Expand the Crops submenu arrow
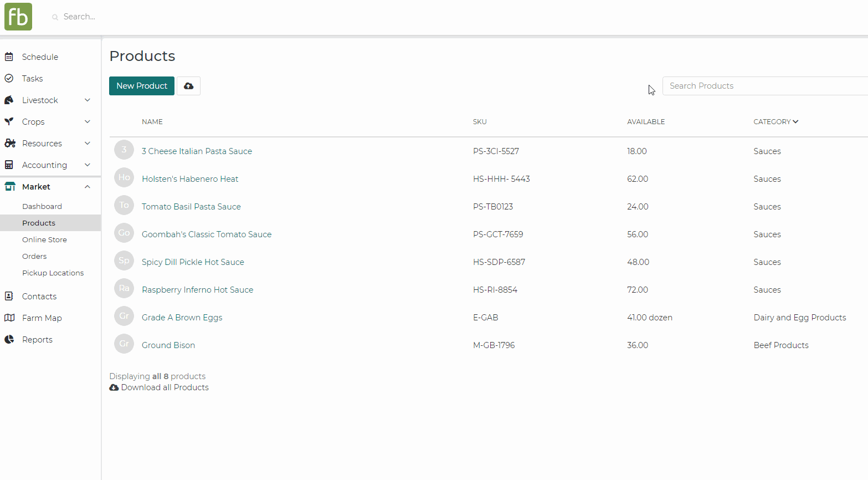 click(87, 122)
